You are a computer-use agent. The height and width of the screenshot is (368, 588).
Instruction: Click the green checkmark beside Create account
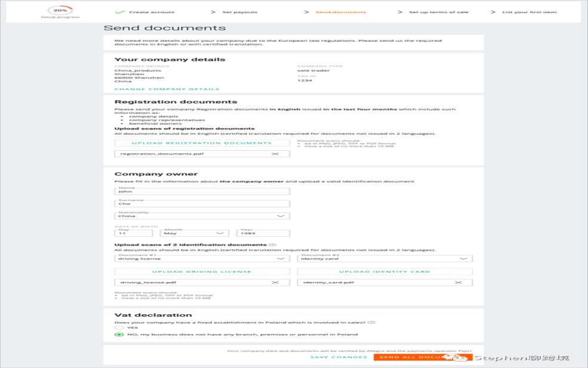[x=119, y=12]
